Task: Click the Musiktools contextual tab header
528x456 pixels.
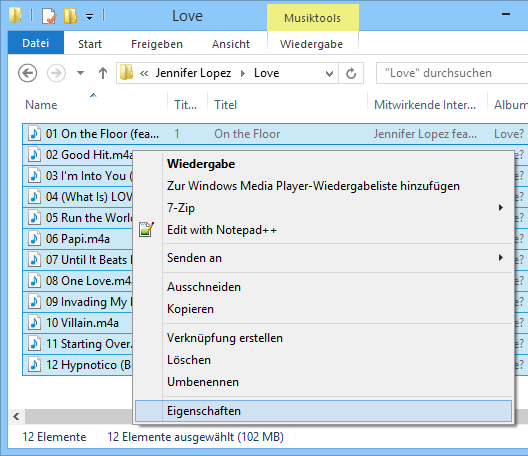Action: click(312, 18)
